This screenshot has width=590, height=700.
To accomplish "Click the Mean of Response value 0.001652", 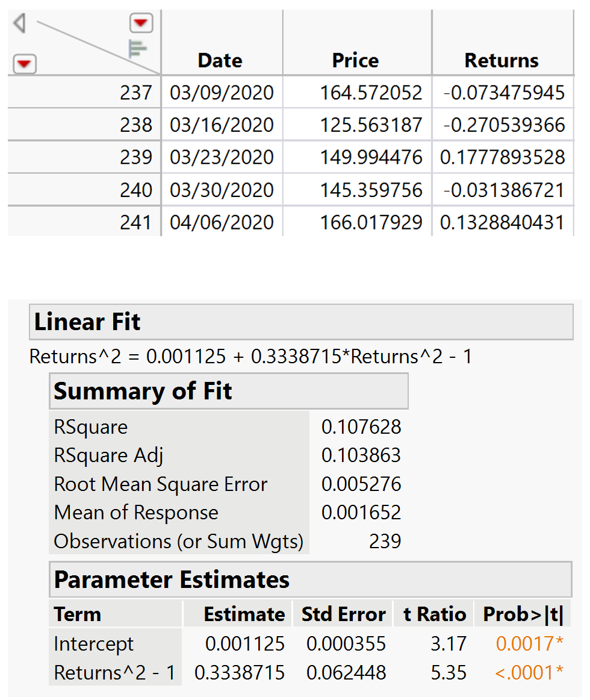I will pos(361,513).
